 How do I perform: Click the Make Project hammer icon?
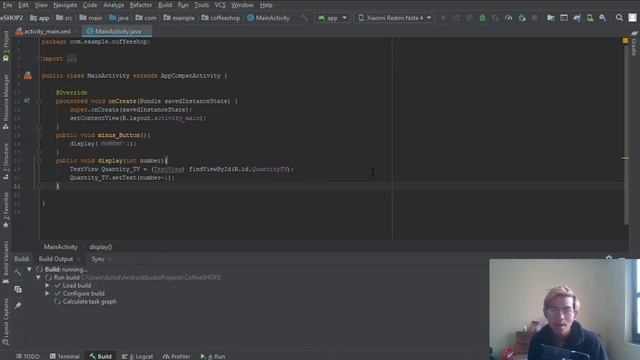304,18
